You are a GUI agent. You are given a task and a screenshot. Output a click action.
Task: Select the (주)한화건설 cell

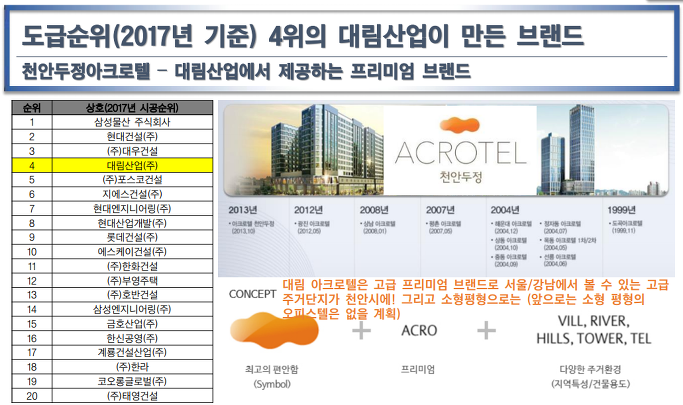(132, 266)
